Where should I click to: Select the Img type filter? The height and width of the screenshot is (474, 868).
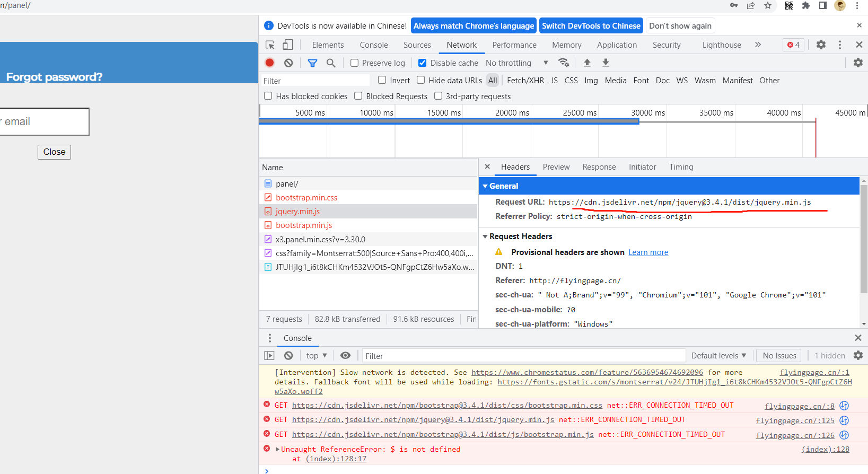click(x=591, y=81)
